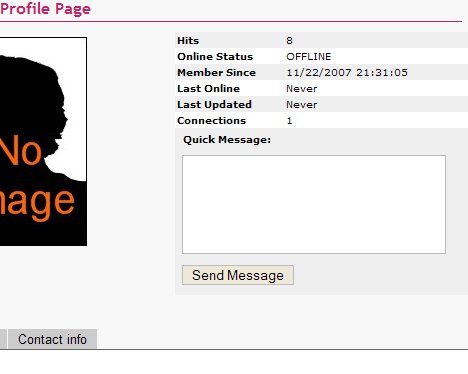This screenshot has height=374, width=468.
Task: Select the Connections value 1
Action: click(x=289, y=121)
